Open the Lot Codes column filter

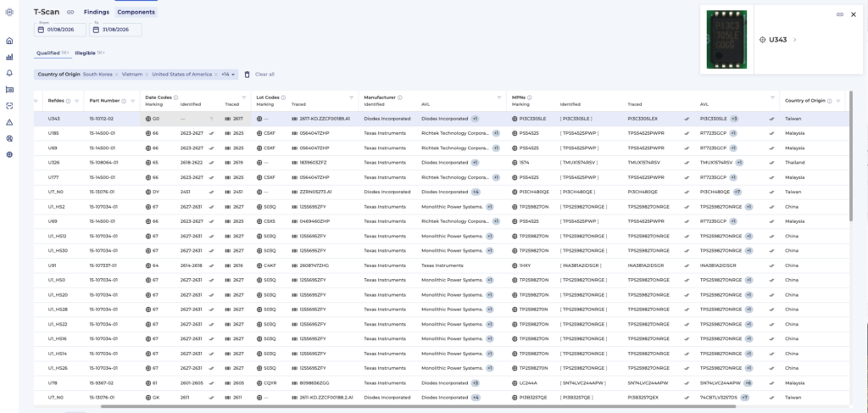tap(351, 98)
